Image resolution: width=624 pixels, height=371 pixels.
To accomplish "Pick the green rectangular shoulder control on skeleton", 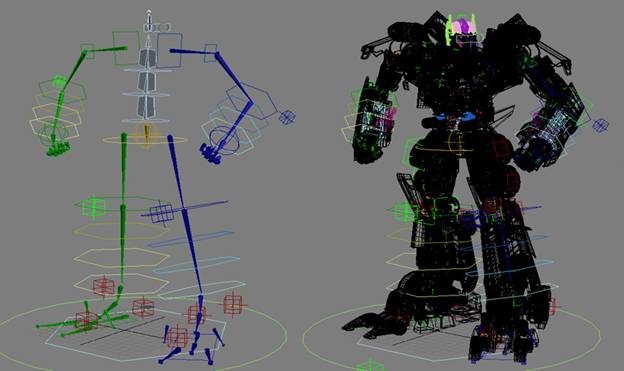I will point(126,48).
